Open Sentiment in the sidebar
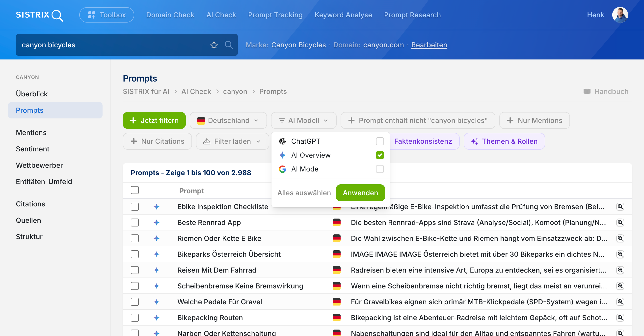The image size is (644, 336). [32, 149]
